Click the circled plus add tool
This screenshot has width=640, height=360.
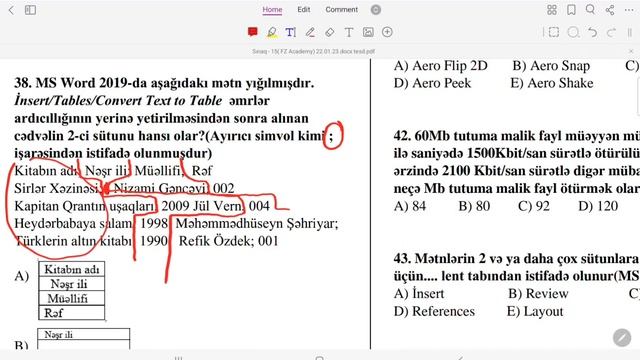point(387,32)
